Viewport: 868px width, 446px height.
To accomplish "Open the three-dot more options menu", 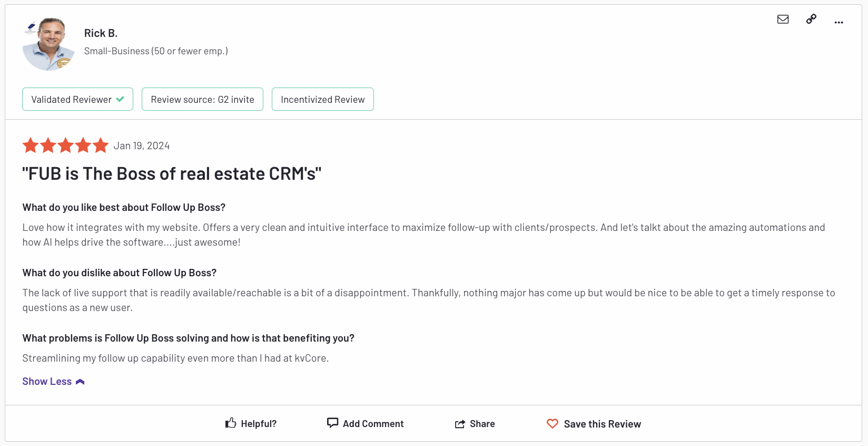I will coord(839,23).
